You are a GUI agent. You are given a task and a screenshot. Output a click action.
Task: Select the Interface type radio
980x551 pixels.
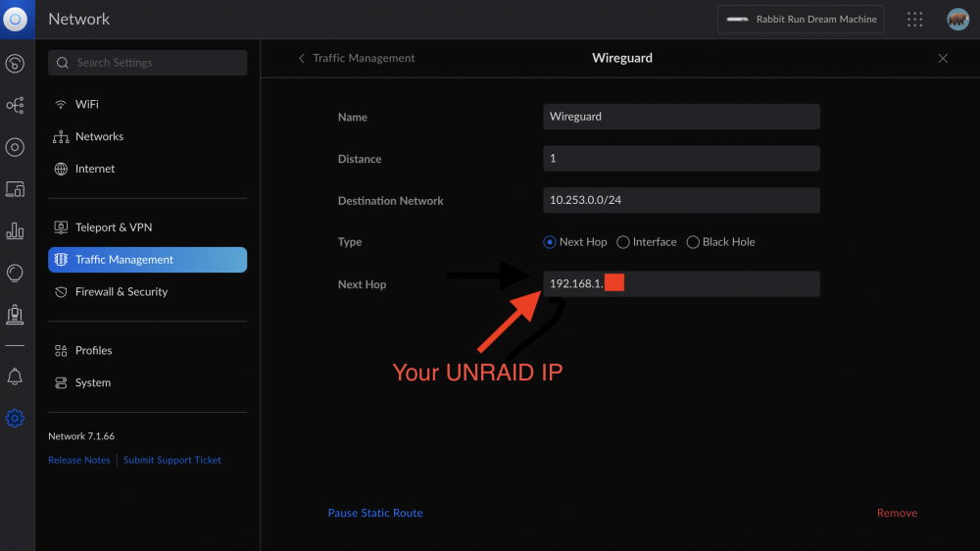[x=622, y=242]
